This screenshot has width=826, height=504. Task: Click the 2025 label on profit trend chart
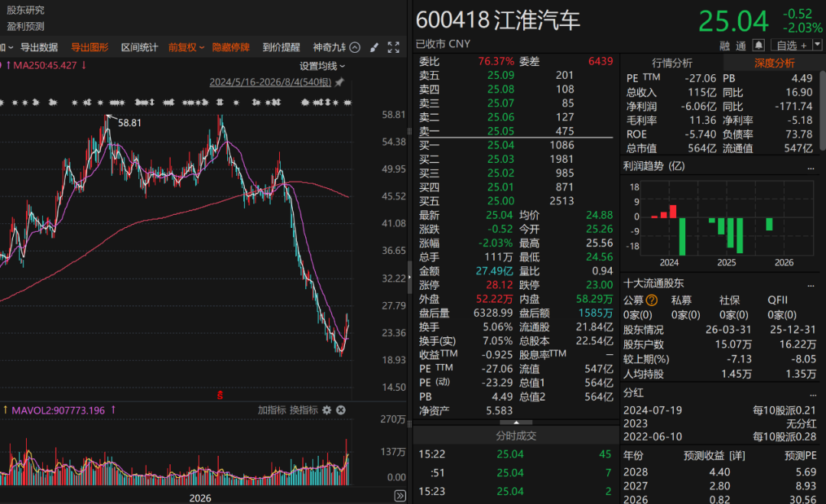point(727,262)
